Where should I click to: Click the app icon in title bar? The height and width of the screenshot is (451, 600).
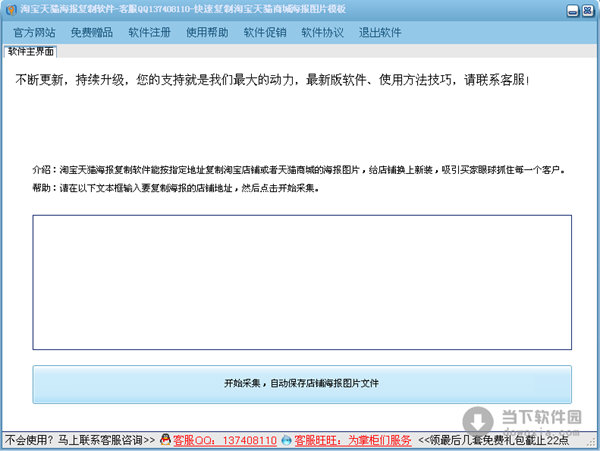tap(11, 10)
